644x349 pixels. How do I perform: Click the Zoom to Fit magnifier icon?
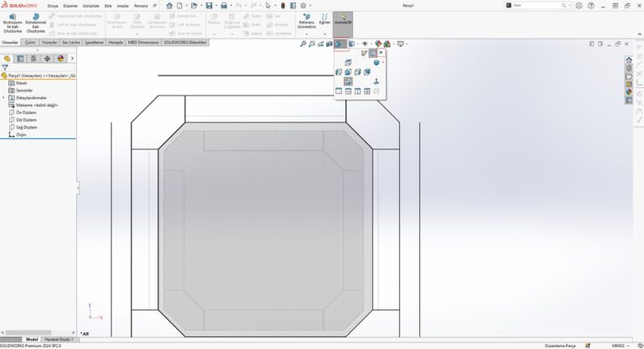303,44
